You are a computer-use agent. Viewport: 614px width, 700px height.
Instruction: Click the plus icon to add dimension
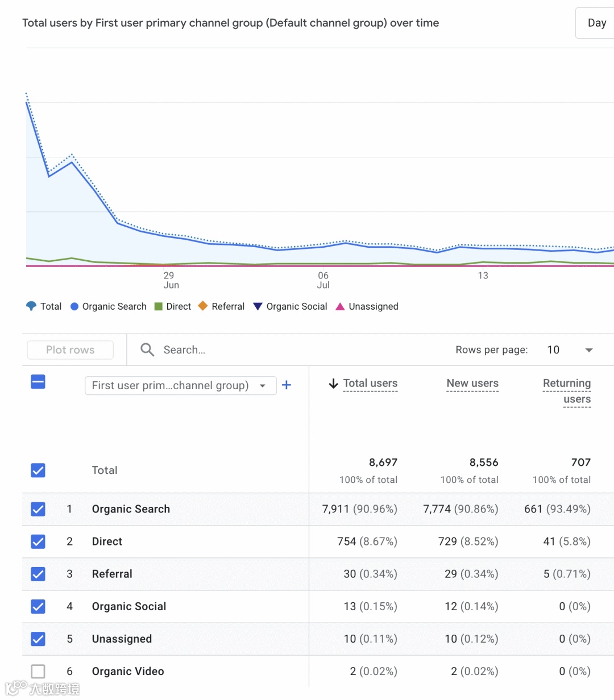click(287, 385)
